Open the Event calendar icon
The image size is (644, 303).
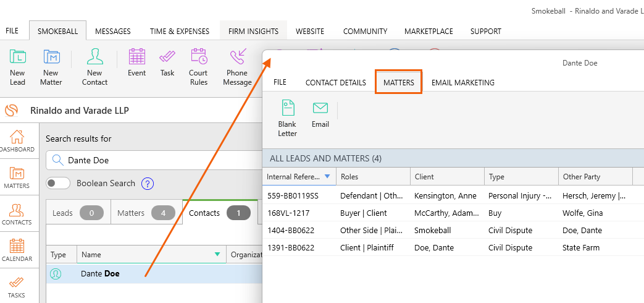tap(137, 62)
